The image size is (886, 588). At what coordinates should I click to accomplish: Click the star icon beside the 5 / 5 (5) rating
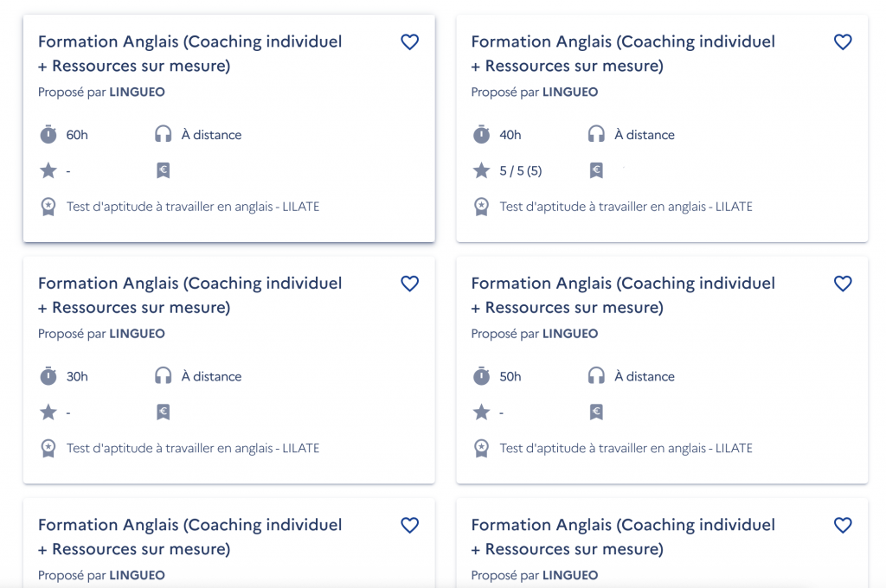(481, 170)
